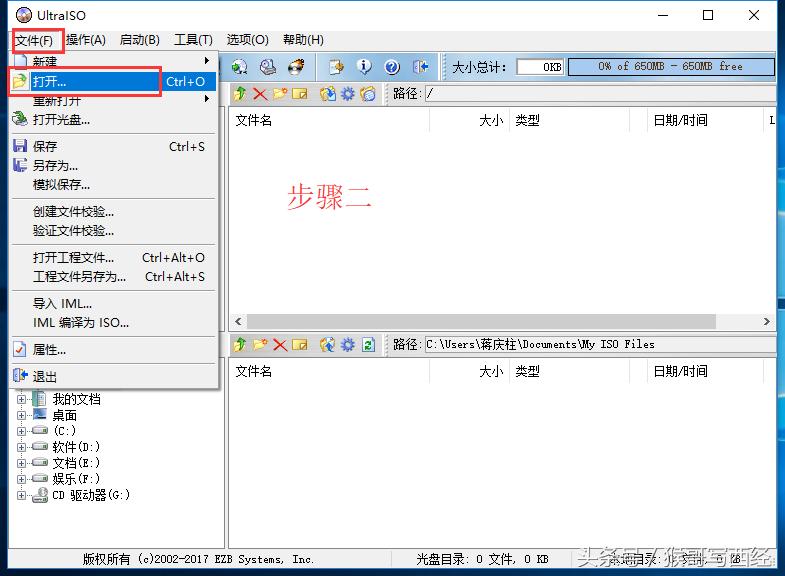This screenshot has height=576, width=785.
Task: Click the green Refresh icon in lower local toolbar
Action: (x=368, y=344)
